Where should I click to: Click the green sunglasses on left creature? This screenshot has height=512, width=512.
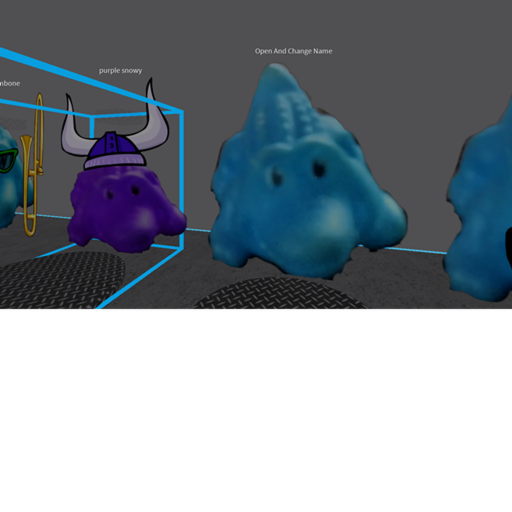(x=8, y=160)
